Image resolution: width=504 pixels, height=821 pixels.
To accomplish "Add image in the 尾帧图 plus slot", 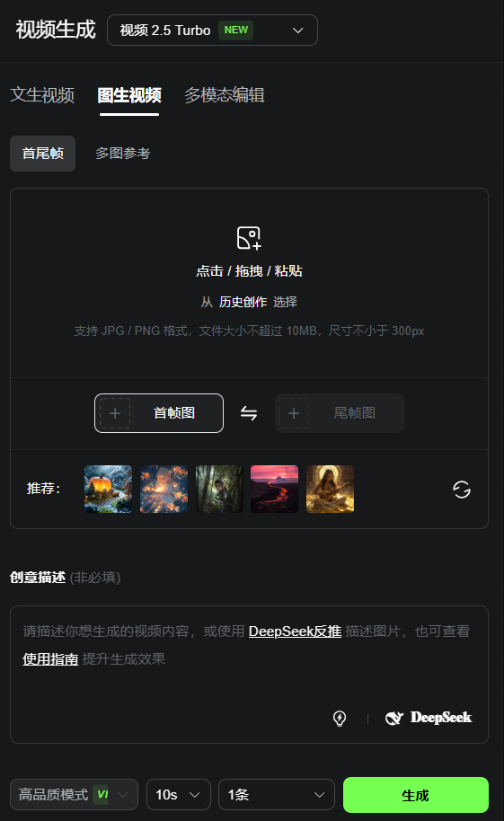I will [x=294, y=413].
